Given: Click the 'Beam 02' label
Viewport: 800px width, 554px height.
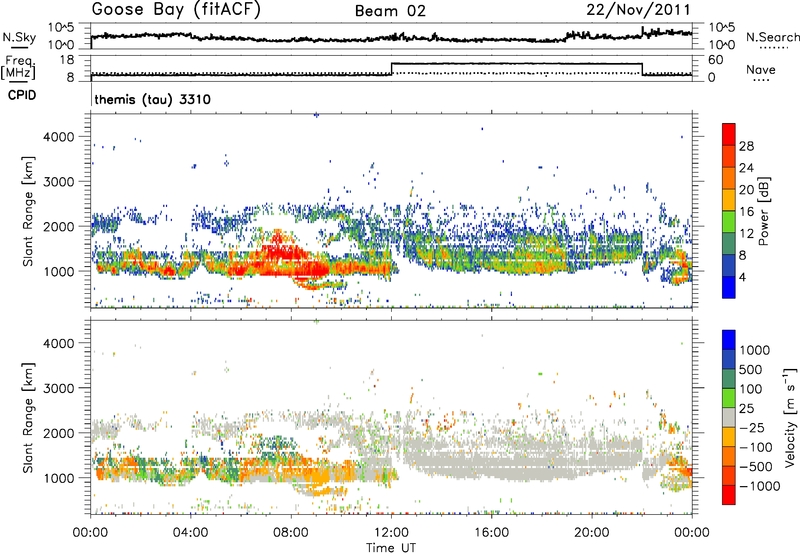Looking at the screenshot, I should pos(390,11).
